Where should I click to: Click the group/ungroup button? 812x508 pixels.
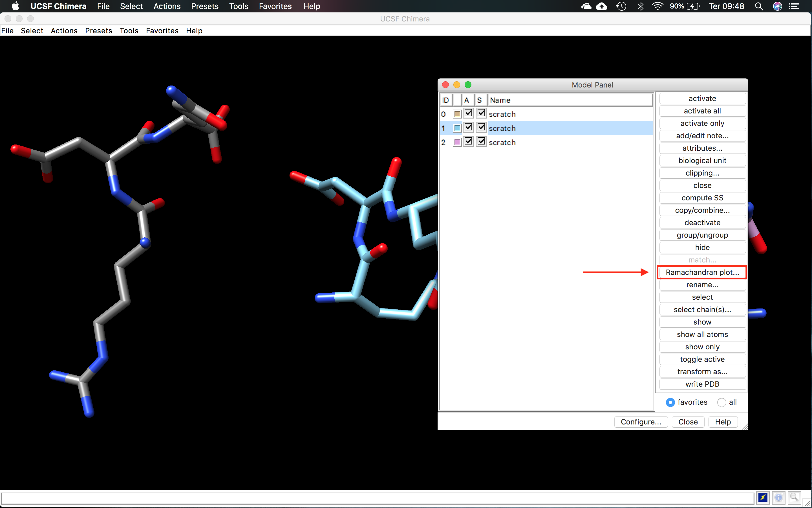tap(702, 235)
